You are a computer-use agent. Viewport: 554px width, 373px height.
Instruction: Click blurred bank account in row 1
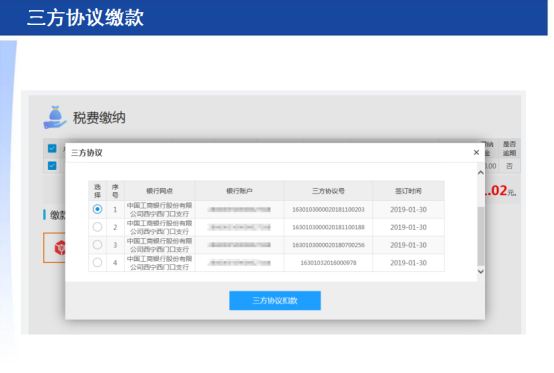[239, 209]
